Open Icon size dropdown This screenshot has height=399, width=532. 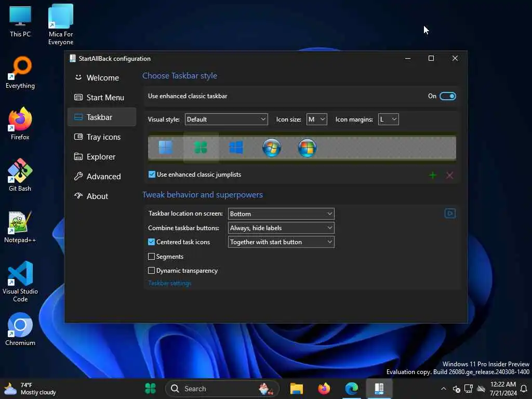[316, 119]
